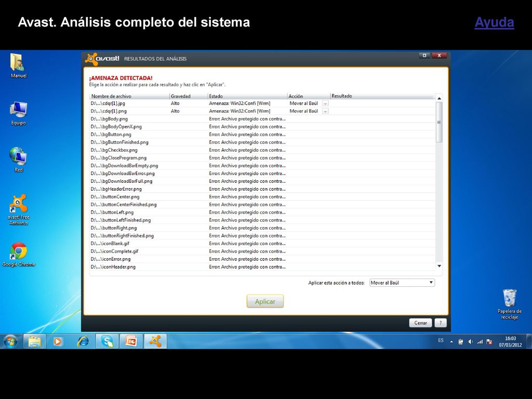532x399 pixels.
Task: Click the Cerrar button
Action: coord(420,323)
